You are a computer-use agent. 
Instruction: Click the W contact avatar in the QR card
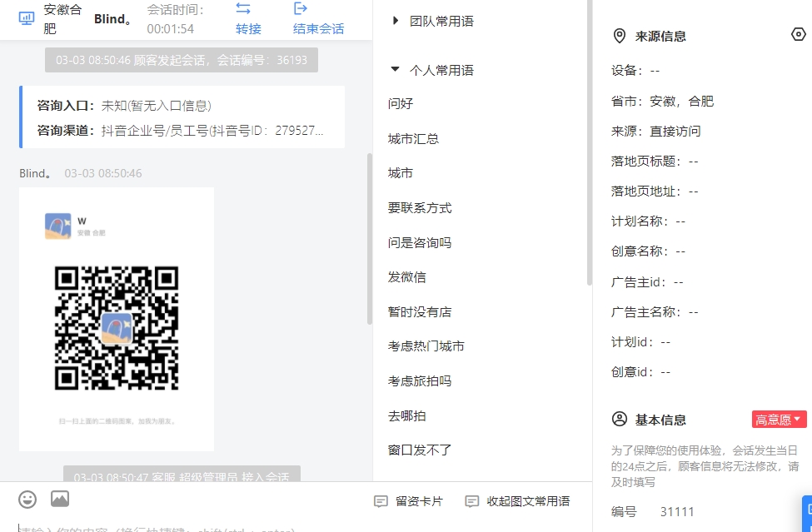click(x=58, y=226)
